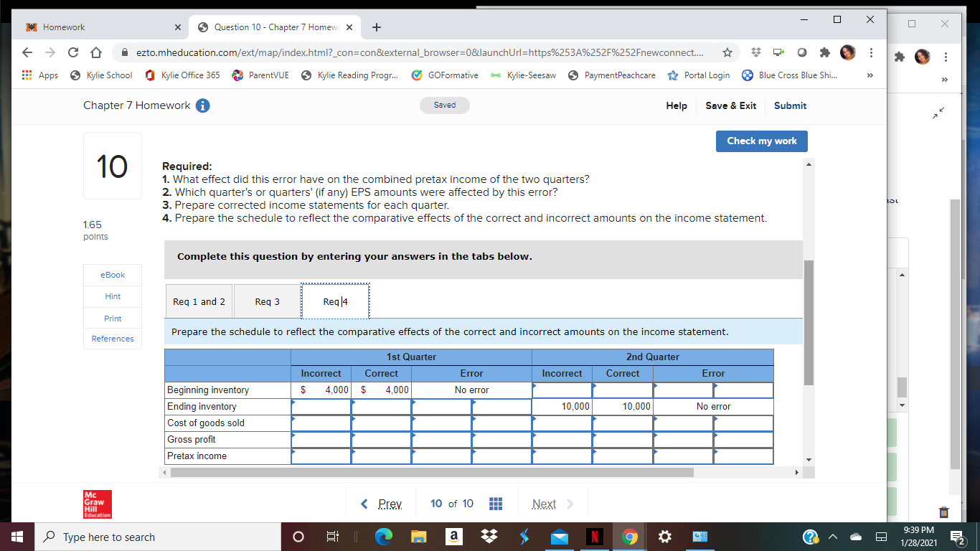Click the Chrome profile avatar

(x=847, y=52)
